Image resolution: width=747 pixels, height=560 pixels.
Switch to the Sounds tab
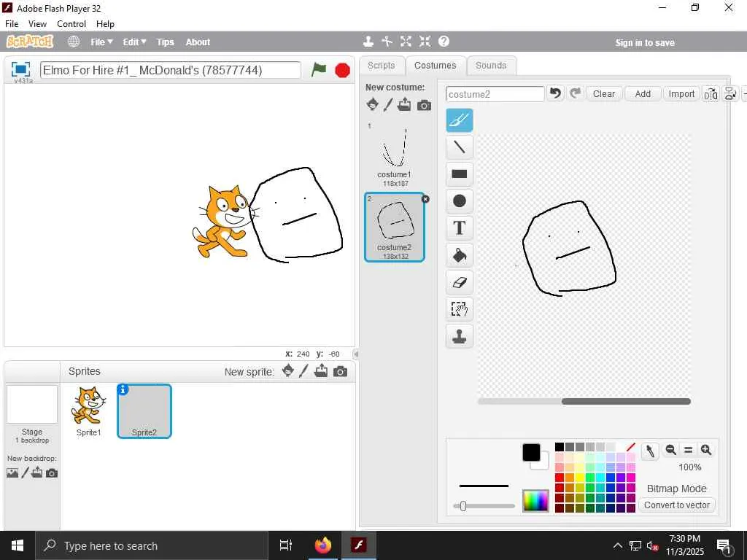[x=491, y=65]
